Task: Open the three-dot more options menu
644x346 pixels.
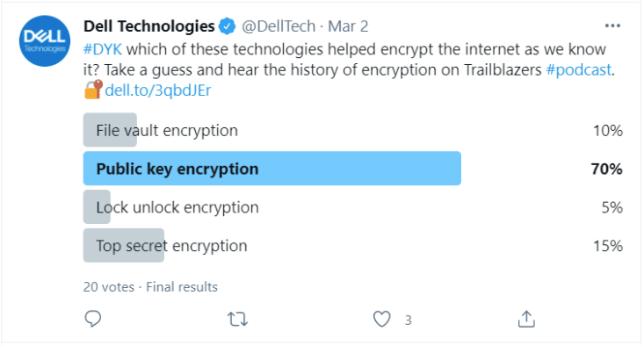Action: pos(612,25)
